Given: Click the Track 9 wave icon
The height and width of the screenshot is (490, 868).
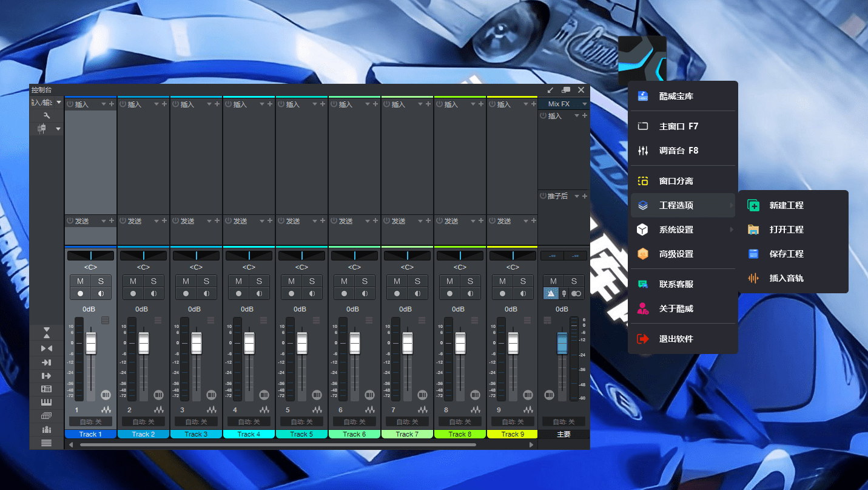Looking at the screenshot, I should (528, 410).
